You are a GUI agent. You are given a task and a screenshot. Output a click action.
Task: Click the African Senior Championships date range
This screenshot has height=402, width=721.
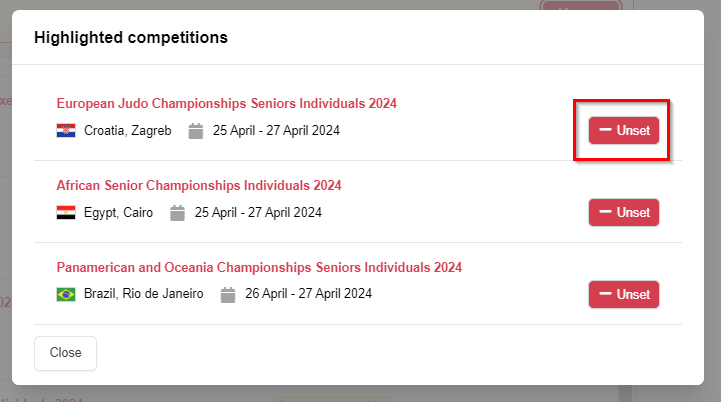pyautogui.click(x=258, y=213)
